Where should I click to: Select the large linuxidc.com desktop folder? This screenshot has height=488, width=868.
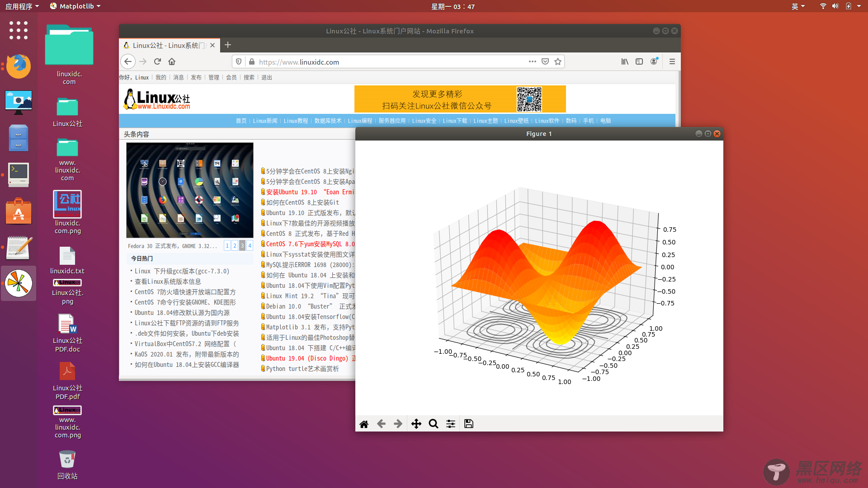(x=69, y=54)
